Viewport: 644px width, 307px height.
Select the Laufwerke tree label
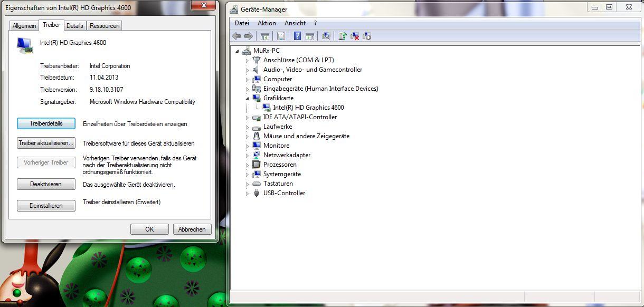click(278, 127)
